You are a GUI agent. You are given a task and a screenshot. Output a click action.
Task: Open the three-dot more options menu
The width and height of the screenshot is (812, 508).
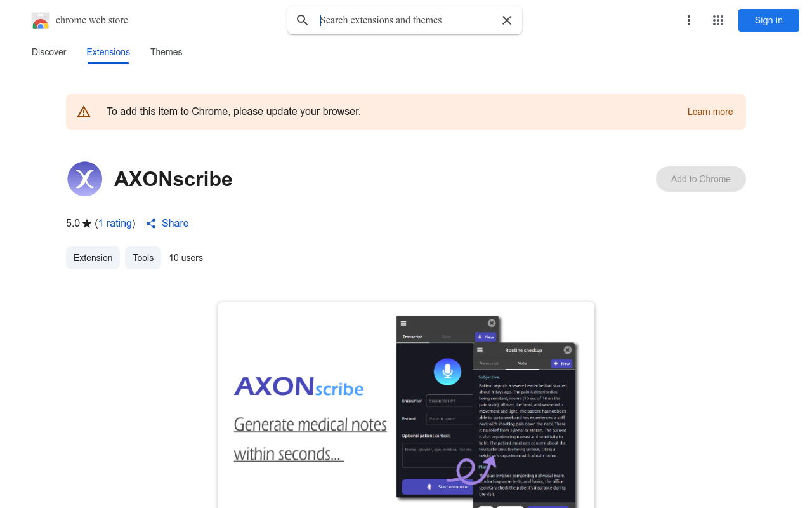point(689,20)
